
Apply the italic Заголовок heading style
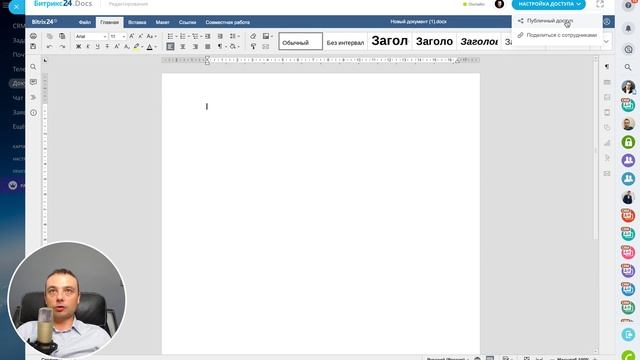click(479, 42)
